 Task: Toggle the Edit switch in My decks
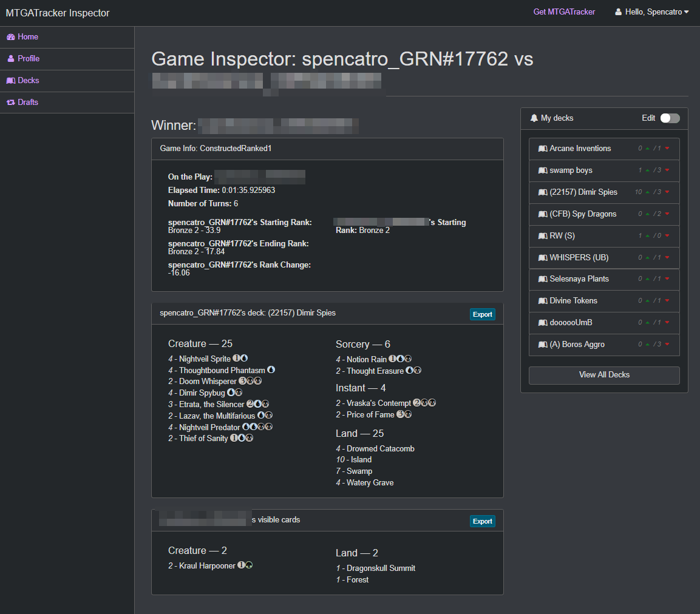(670, 118)
